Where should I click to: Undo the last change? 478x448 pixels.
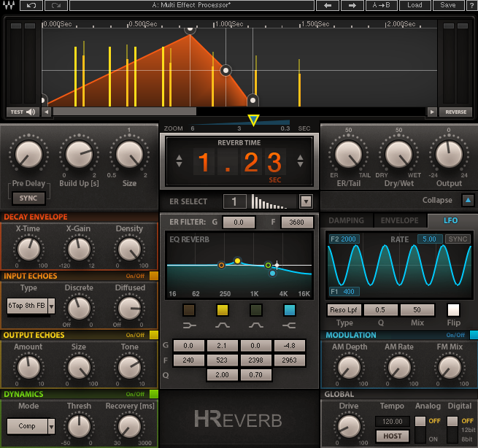point(31,6)
